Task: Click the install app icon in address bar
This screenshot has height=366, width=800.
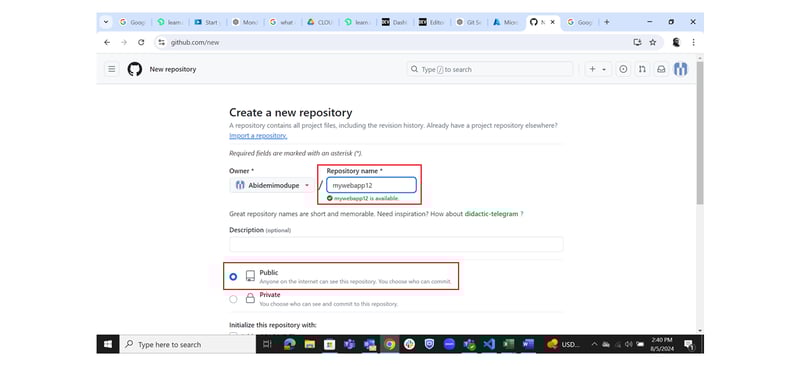Action: click(637, 42)
